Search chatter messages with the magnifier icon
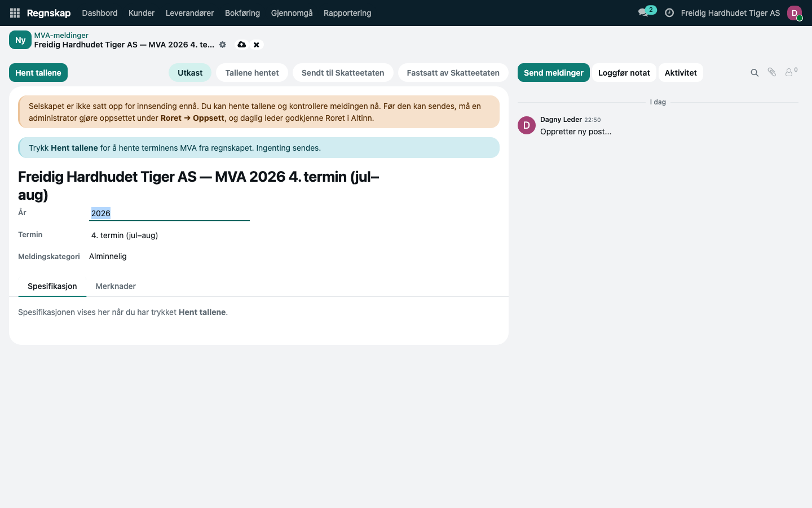Image resolution: width=812 pixels, height=508 pixels. coord(754,73)
